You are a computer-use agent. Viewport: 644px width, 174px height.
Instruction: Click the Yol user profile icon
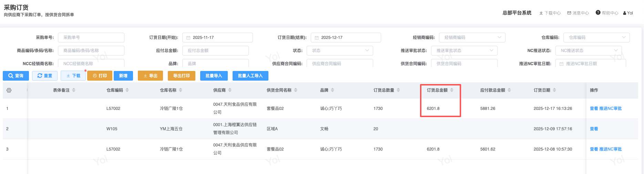(625, 13)
